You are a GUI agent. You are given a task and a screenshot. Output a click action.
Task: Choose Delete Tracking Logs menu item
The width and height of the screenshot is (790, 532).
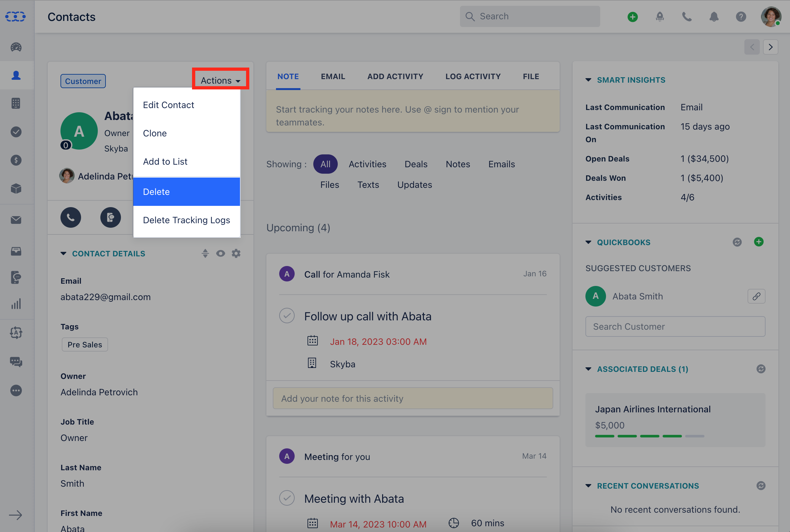tap(187, 220)
